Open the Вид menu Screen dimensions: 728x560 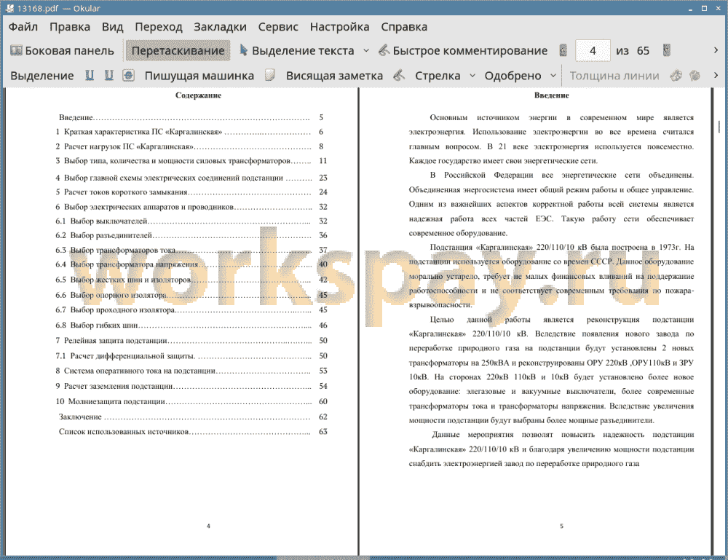click(x=112, y=27)
